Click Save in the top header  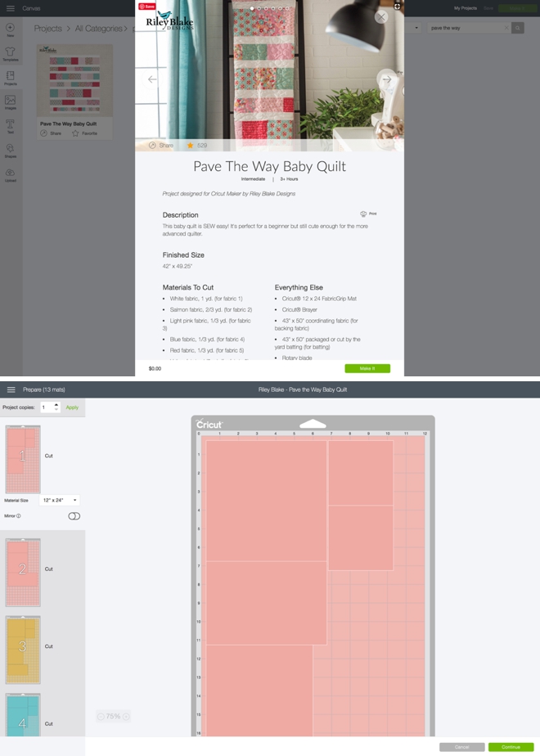pyautogui.click(x=488, y=8)
